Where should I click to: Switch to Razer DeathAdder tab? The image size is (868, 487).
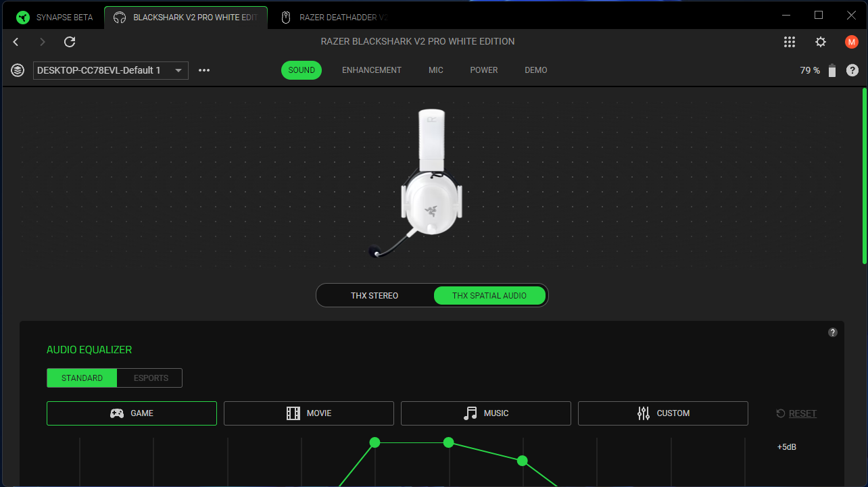[334, 18]
